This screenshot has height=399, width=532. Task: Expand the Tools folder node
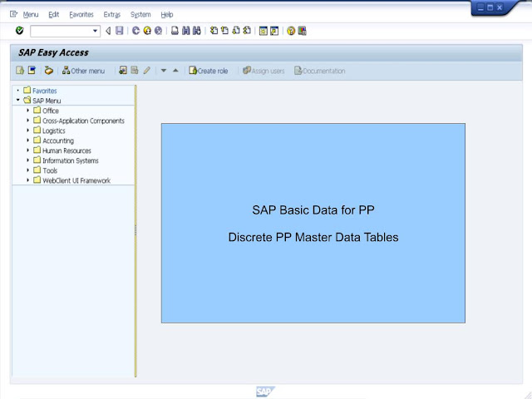click(28, 170)
